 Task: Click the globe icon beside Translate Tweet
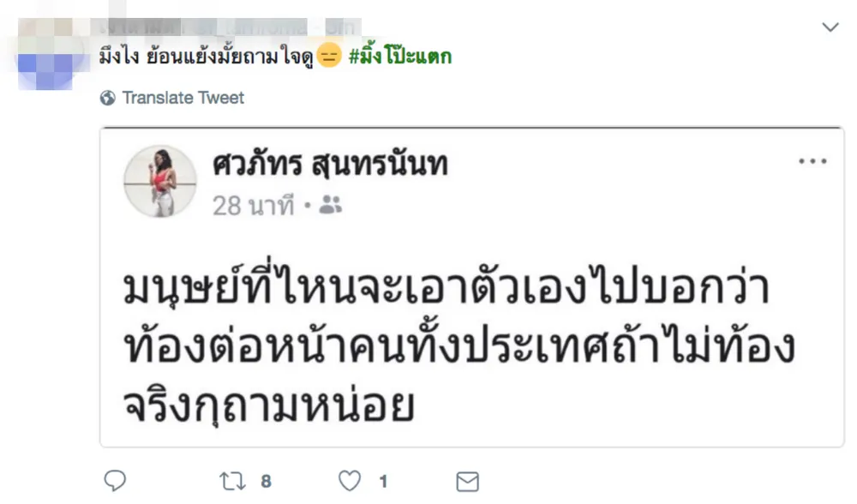pyautogui.click(x=108, y=98)
